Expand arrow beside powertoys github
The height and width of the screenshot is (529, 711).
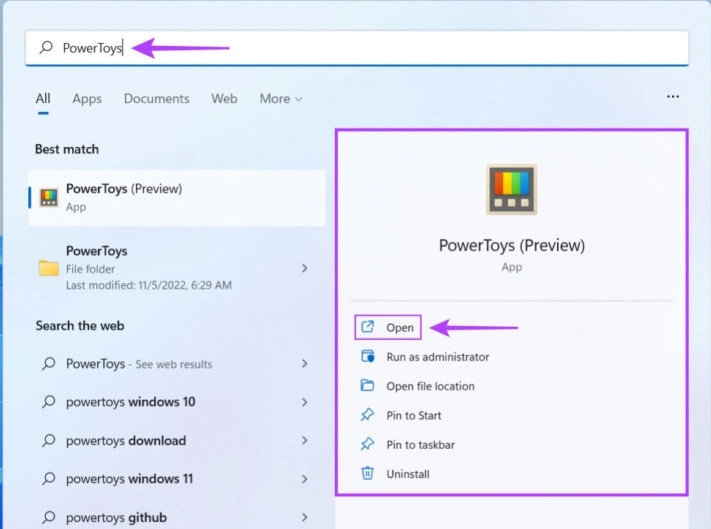coord(305,517)
